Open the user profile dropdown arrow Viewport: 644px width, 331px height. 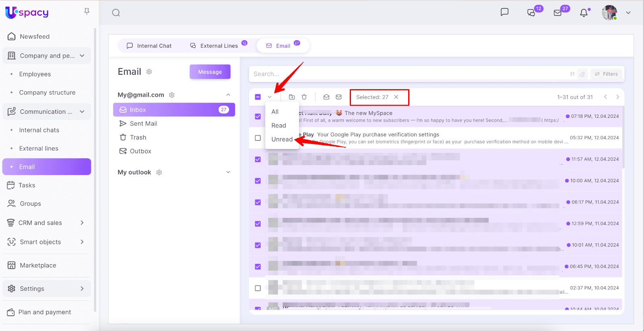tap(628, 13)
